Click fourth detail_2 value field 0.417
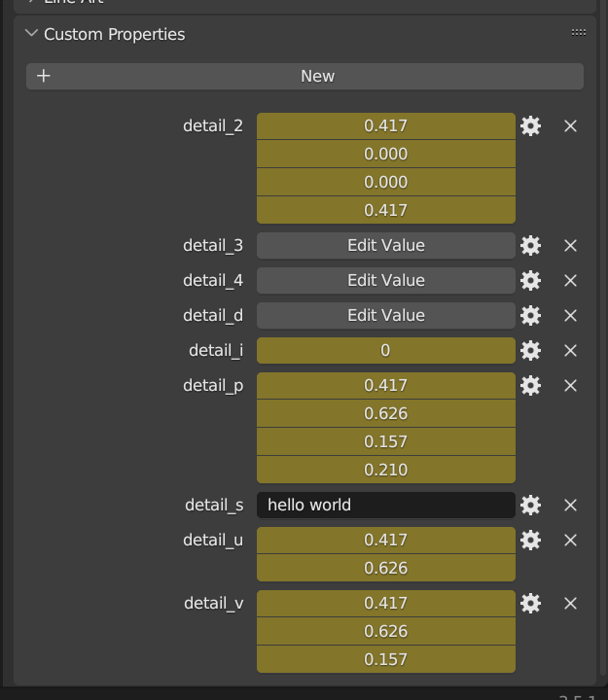608x700 pixels. click(x=386, y=210)
